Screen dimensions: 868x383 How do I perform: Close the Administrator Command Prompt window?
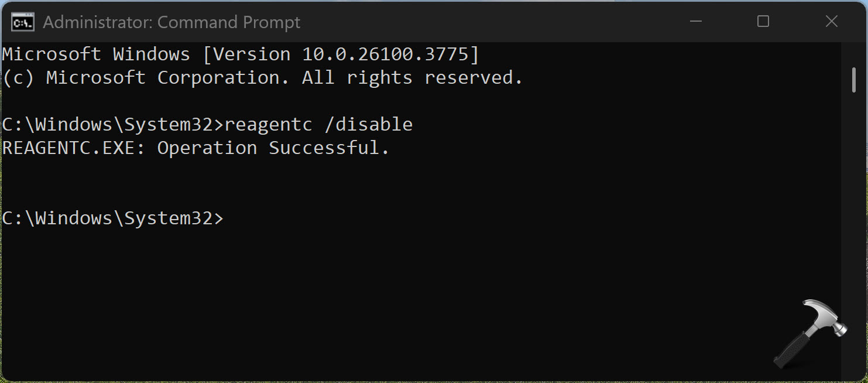(x=831, y=22)
